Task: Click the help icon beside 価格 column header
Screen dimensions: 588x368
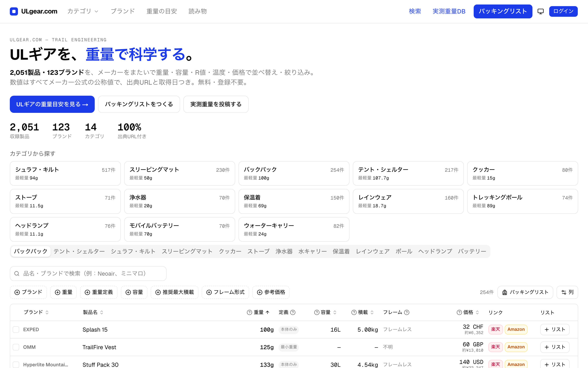Action: click(459, 312)
